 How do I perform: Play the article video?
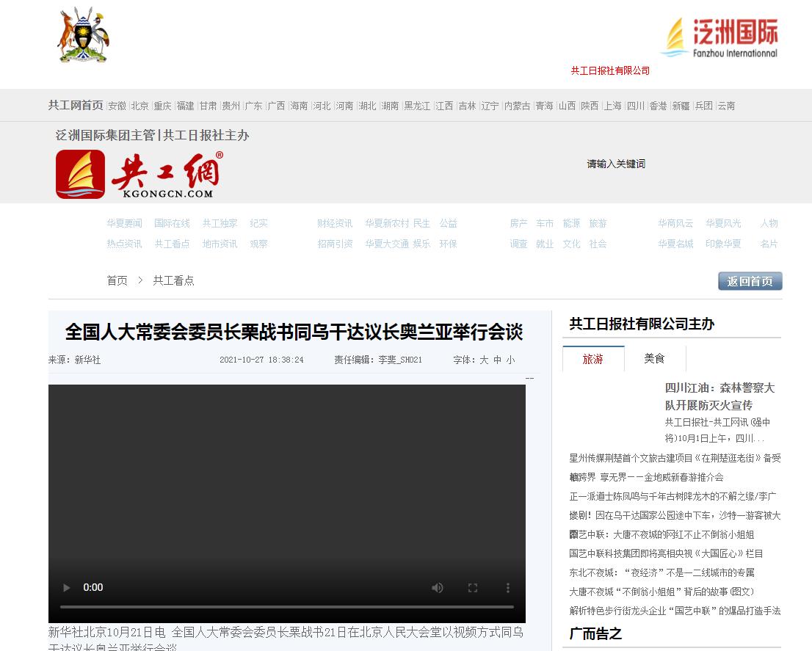(x=66, y=587)
